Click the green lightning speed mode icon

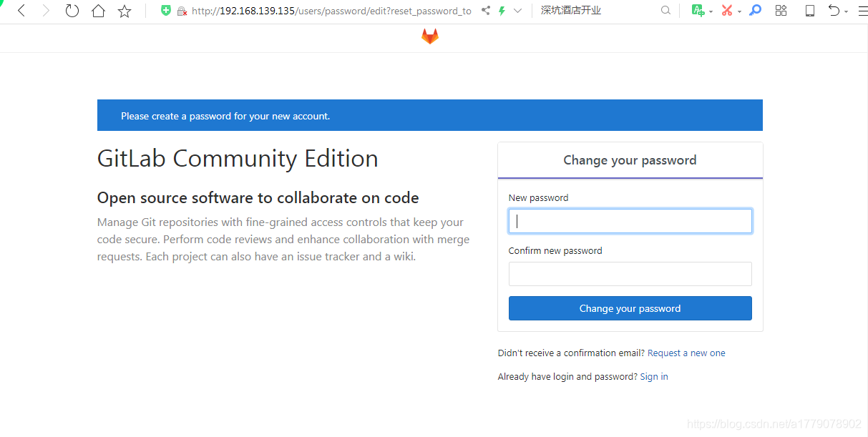(502, 11)
